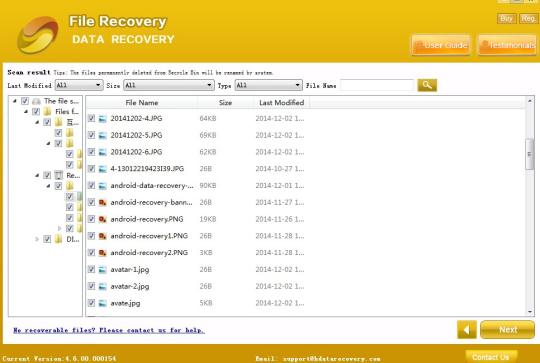This screenshot has width=540, height=363.
Task: Click the PNG icon of android-recovery2.PNG
Action: pyautogui.click(x=103, y=253)
